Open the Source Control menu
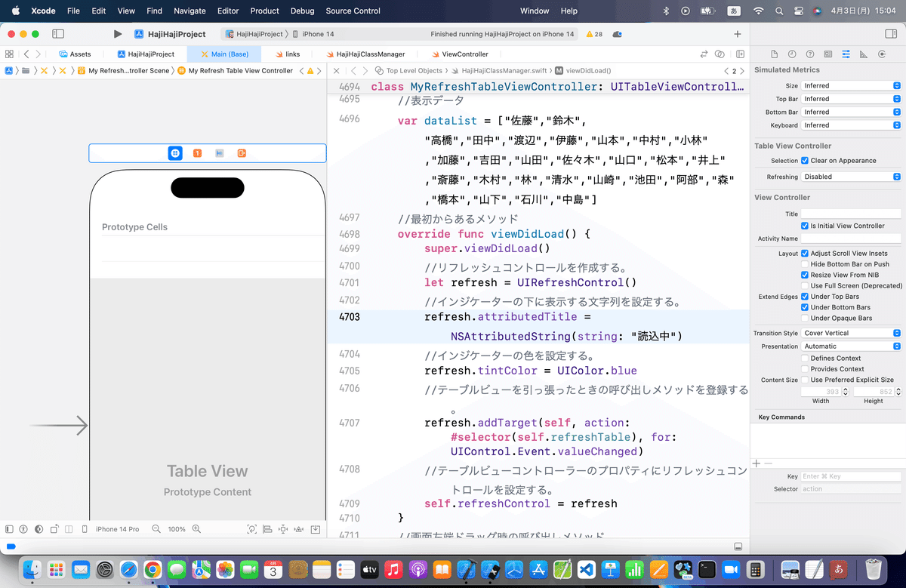This screenshot has height=588, width=906. (x=353, y=11)
